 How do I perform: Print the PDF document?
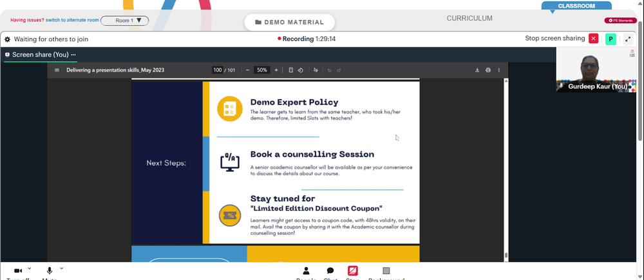488,70
